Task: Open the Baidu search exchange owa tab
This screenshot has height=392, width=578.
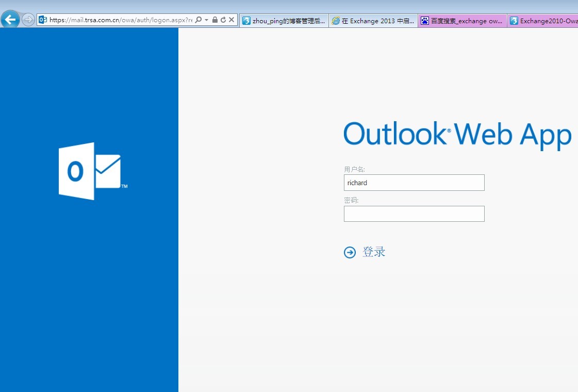Action: pos(463,21)
